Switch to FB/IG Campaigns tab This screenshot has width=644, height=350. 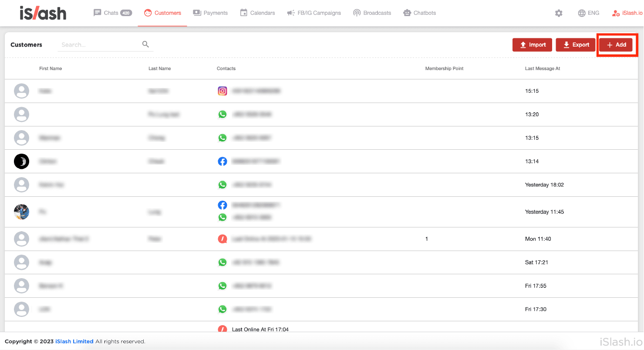point(314,13)
